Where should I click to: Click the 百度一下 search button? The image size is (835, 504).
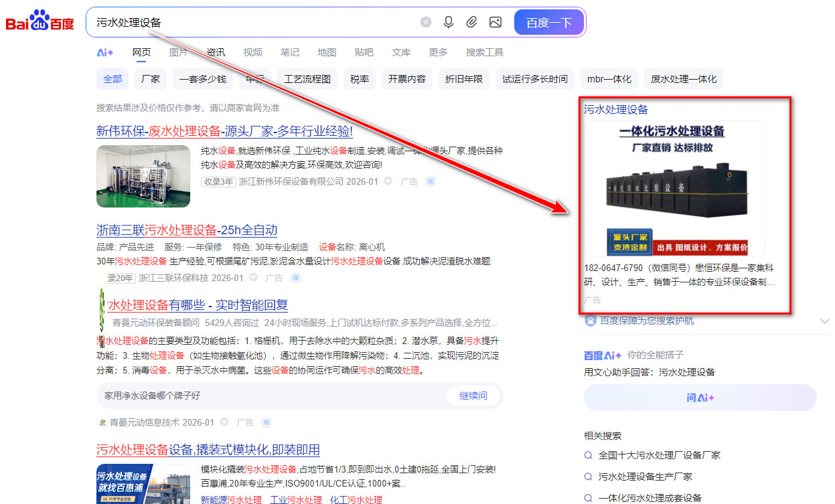coord(549,22)
